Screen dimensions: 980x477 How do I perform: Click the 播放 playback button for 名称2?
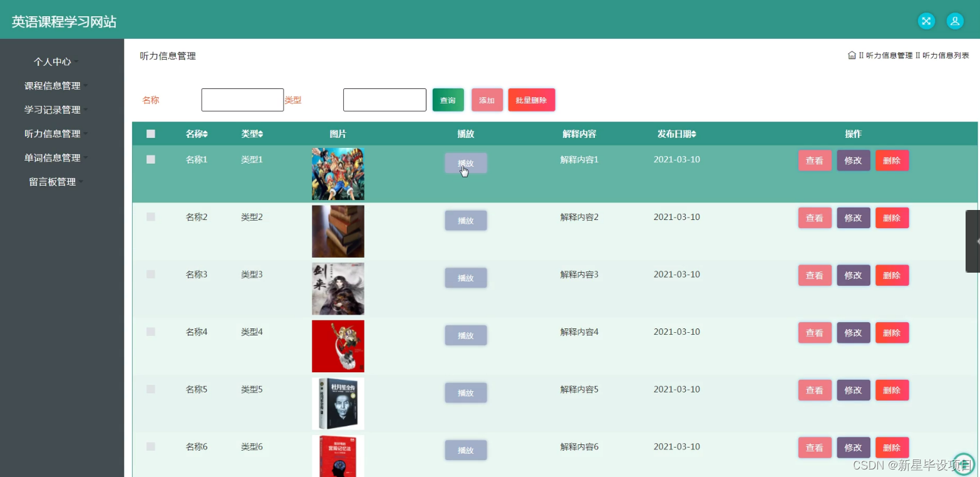point(465,220)
